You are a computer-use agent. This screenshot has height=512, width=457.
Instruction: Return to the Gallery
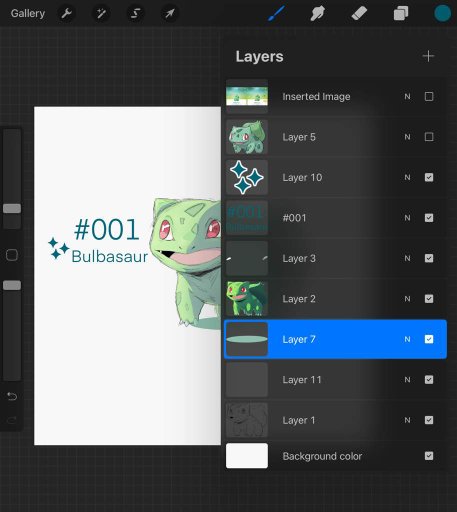point(28,14)
